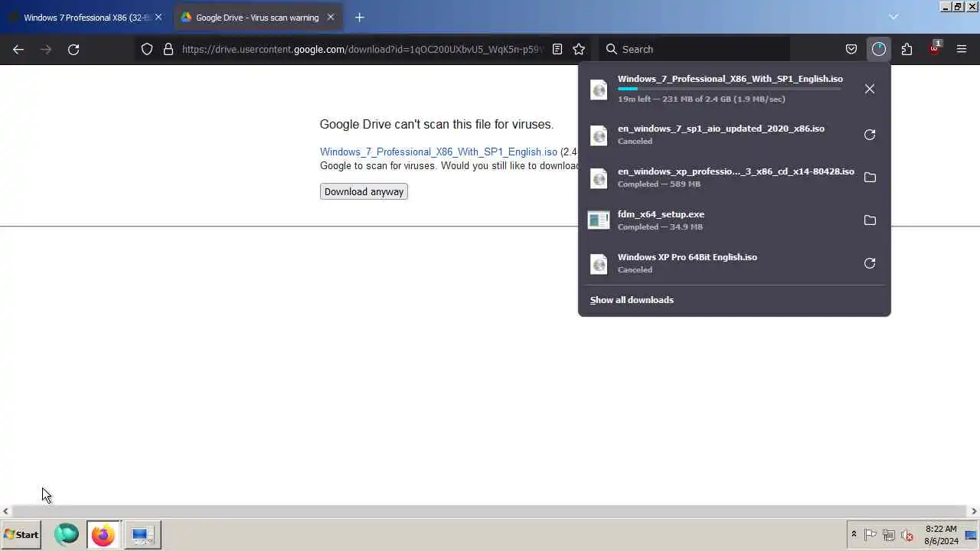Select Windows_7_Professional_X86 download entry in panel

[720, 89]
